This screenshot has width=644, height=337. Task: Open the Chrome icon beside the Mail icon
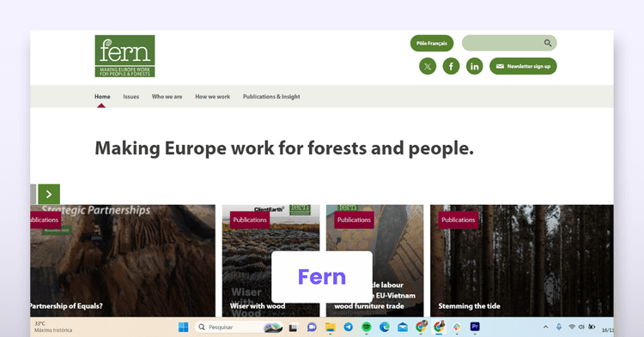tap(421, 327)
